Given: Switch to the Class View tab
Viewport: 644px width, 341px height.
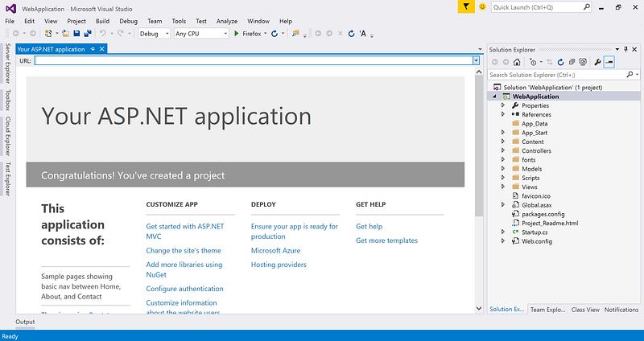Looking at the screenshot, I should coord(585,310).
